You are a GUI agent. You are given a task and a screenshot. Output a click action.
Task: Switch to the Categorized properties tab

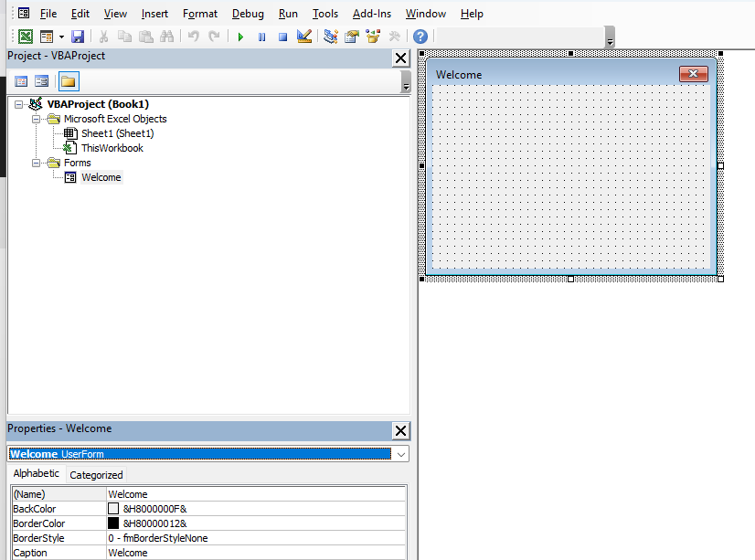click(95, 474)
